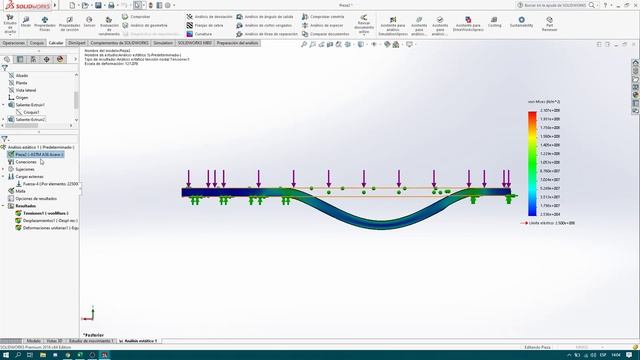The width and height of the screenshot is (640, 360).
Task: Switch to the Vistas 3D bottom tab
Action: point(54,341)
